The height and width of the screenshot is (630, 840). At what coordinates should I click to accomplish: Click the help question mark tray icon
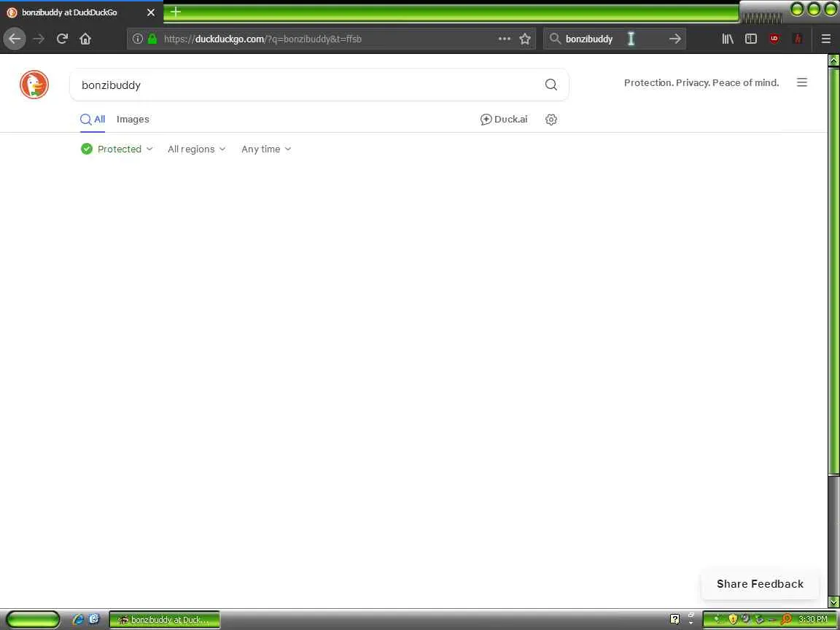click(x=675, y=619)
